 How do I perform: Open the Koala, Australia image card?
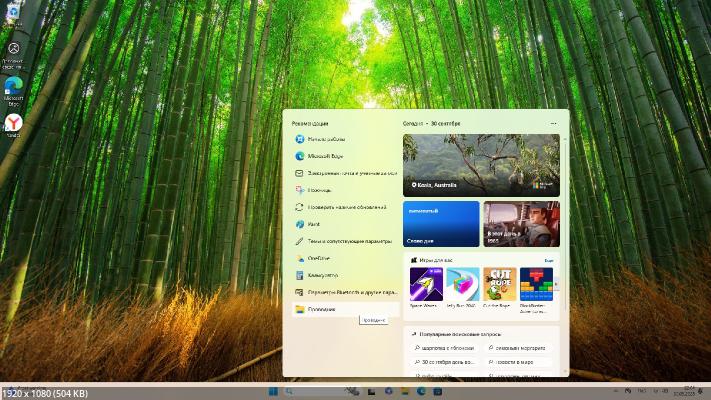point(481,165)
